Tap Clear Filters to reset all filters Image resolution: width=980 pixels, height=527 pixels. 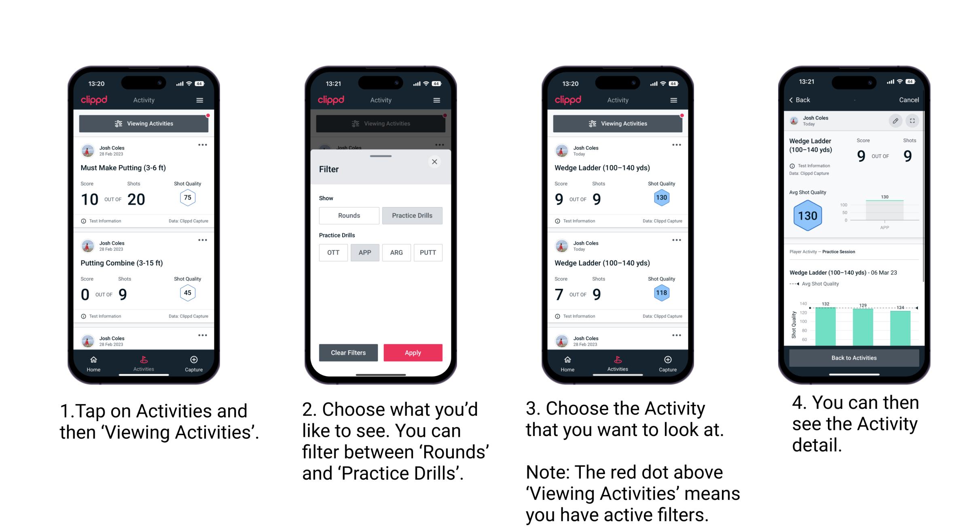349,352
